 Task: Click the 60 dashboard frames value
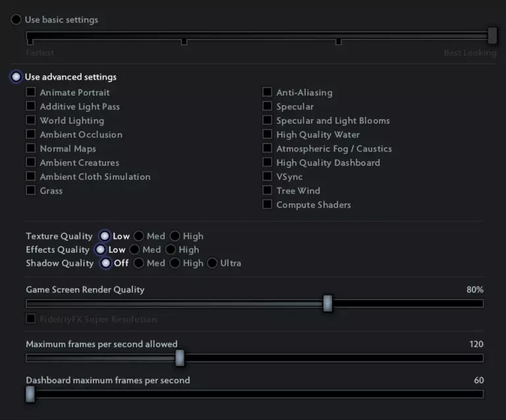[x=479, y=380]
